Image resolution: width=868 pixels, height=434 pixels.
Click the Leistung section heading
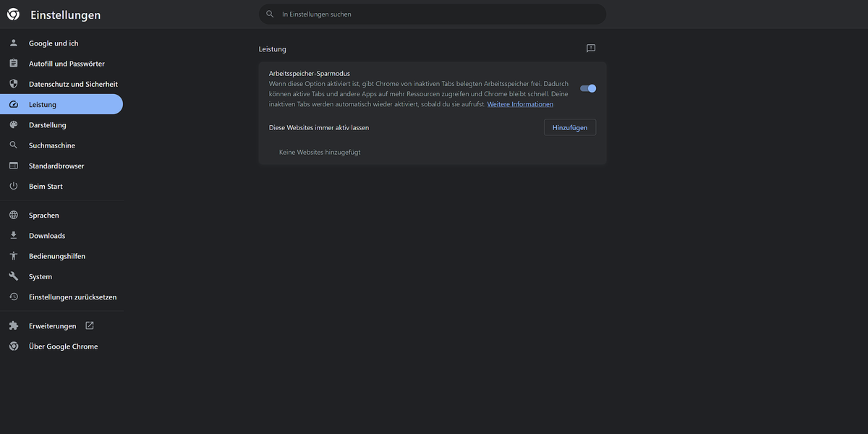pos(273,49)
